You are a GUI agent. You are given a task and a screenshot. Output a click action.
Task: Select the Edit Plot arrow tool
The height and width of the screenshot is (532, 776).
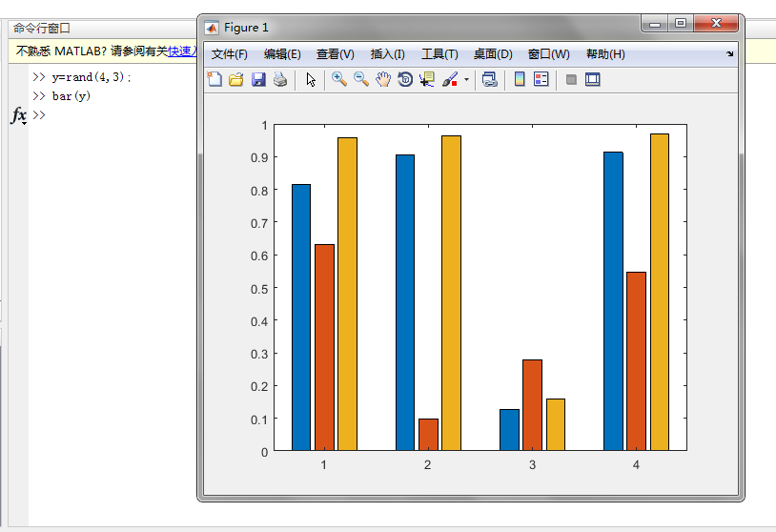(x=311, y=79)
